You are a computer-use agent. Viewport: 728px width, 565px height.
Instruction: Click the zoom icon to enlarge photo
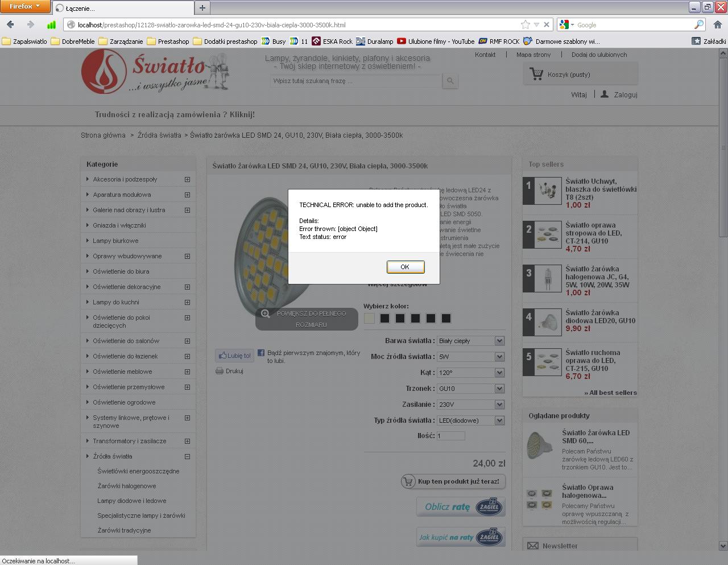pos(265,314)
